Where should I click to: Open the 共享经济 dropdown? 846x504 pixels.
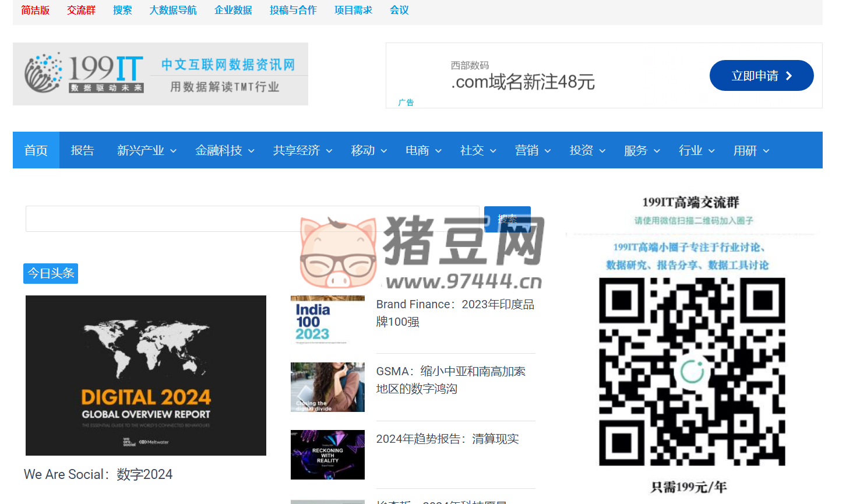[302, 150]
